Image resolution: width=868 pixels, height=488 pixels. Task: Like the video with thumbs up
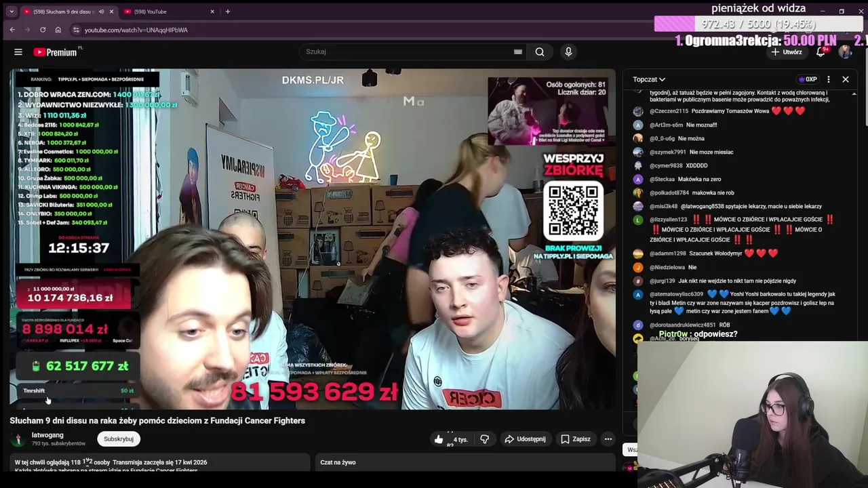439,439
